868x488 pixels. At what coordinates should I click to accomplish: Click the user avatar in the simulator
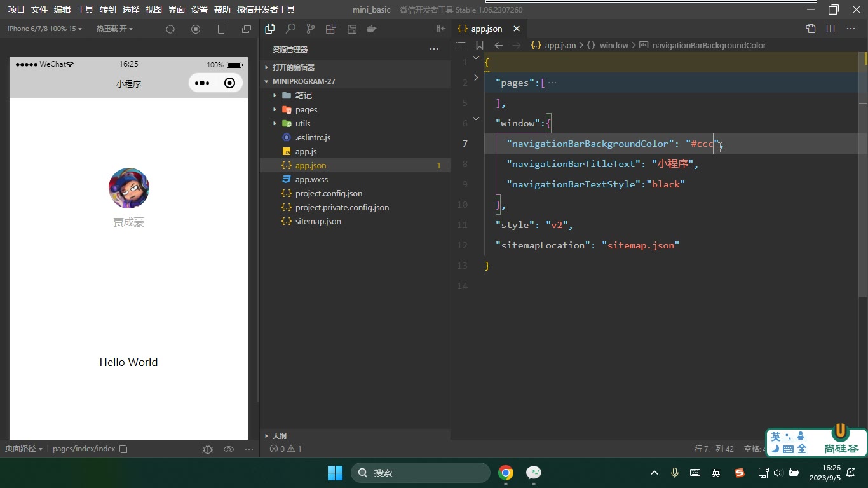[129, 188]
